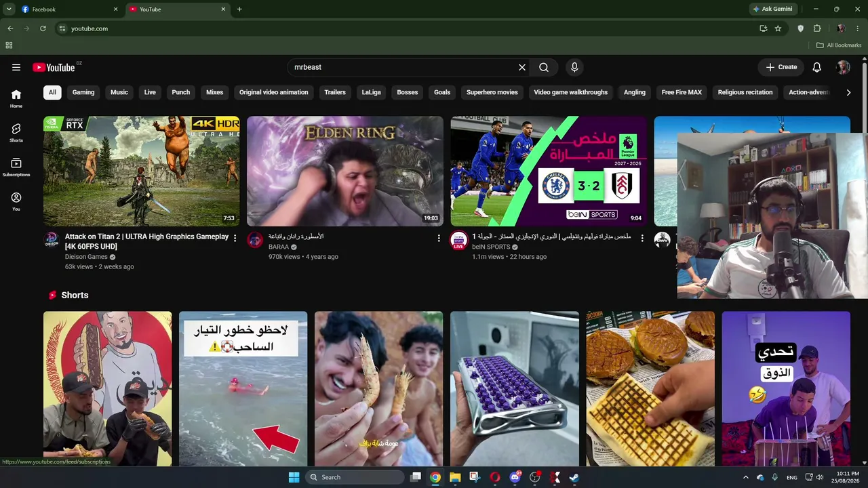This screenshot has width=868, height=488.
Task: Open the YouTube hamburger guide menu
Action: [16, 67]
